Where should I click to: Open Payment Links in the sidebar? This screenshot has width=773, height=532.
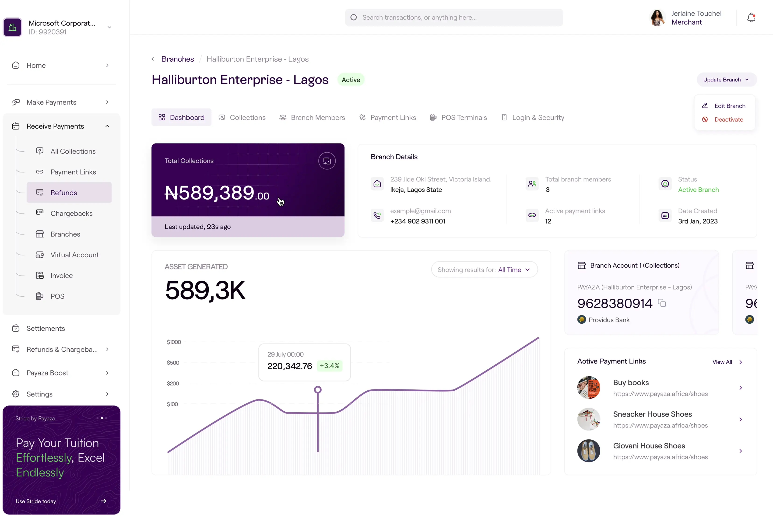(69, 172)
